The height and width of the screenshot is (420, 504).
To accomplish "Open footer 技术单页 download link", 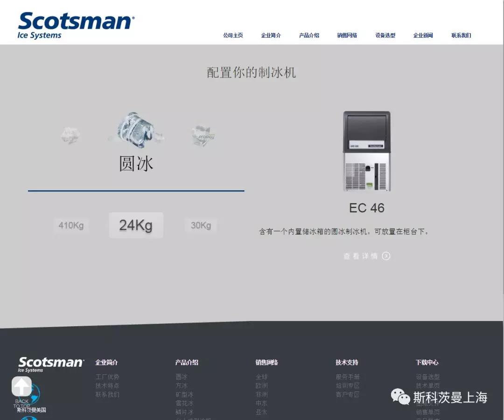I will [428, 385].
